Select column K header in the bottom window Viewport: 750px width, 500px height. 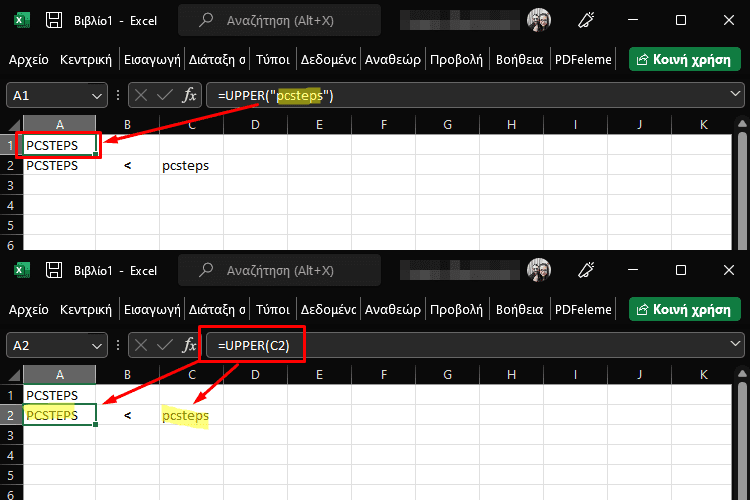click(703, 375)
